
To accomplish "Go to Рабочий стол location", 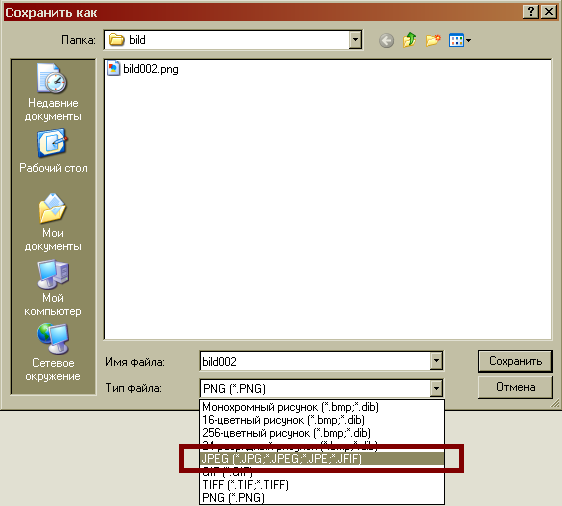I will (53, 151).
